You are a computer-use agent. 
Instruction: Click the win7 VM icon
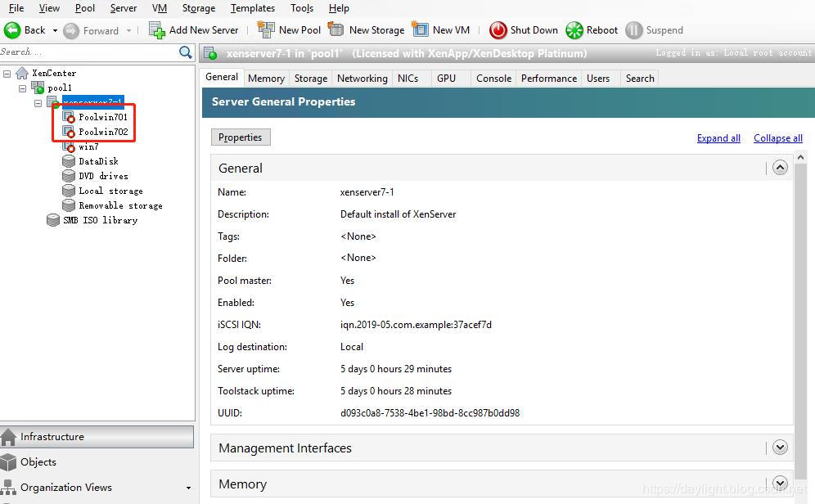pyautogui.click(x=69, y=146)
